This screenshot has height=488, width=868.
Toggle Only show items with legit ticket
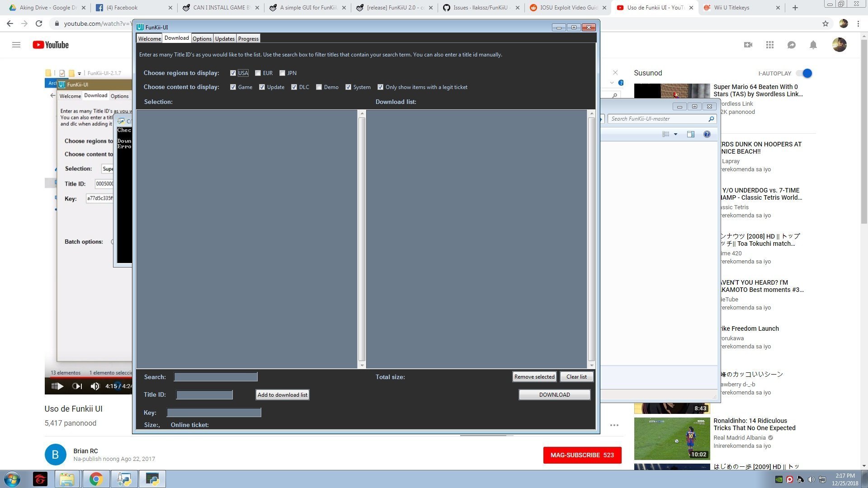click(x=380, y=87)
